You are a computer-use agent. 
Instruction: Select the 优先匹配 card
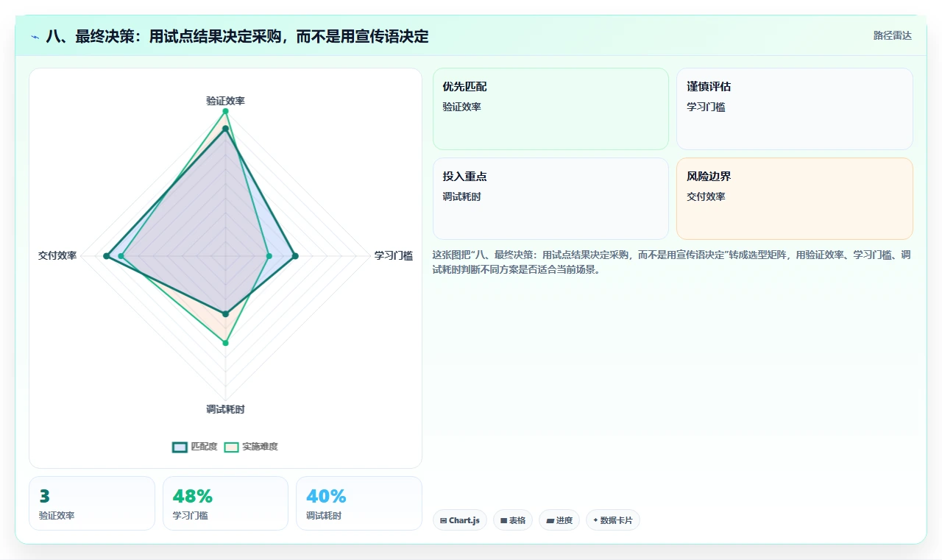[x=550, y=109]
